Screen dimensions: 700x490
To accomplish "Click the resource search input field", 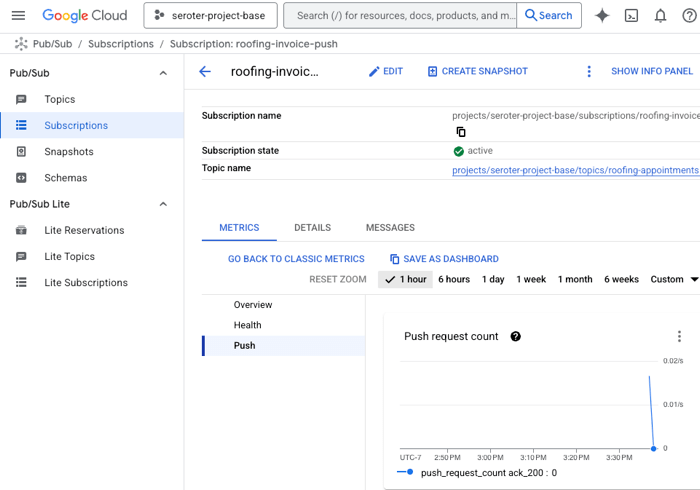I will (x=400, y=15).
